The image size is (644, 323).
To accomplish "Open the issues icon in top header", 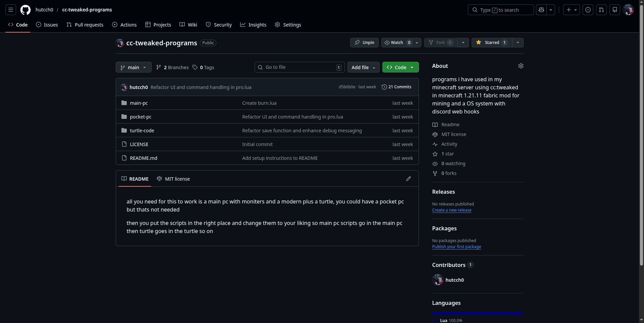I will [588, 10].
